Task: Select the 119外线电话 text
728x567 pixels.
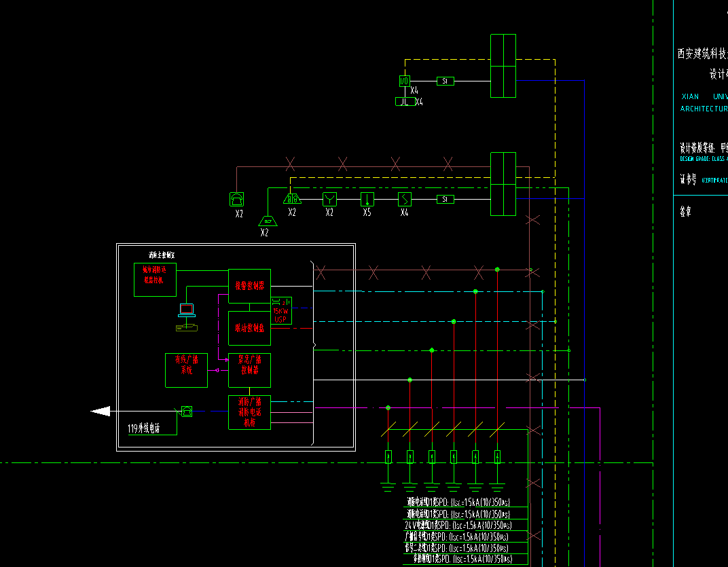Action: pyautogui.click(x=143, y=428)
